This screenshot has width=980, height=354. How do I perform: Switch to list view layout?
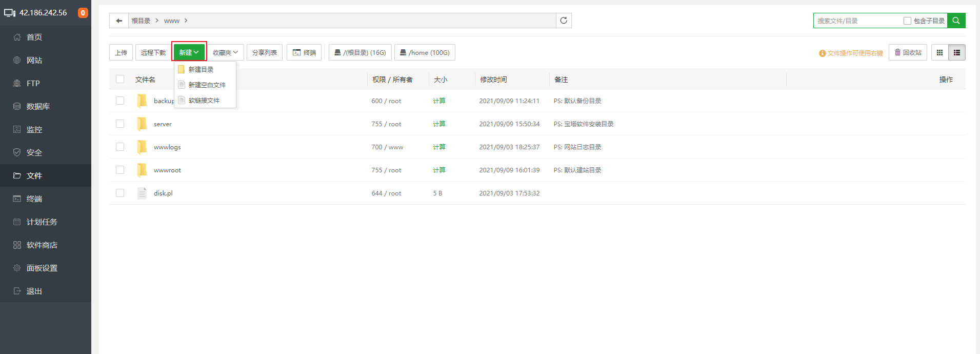(957, 52)
